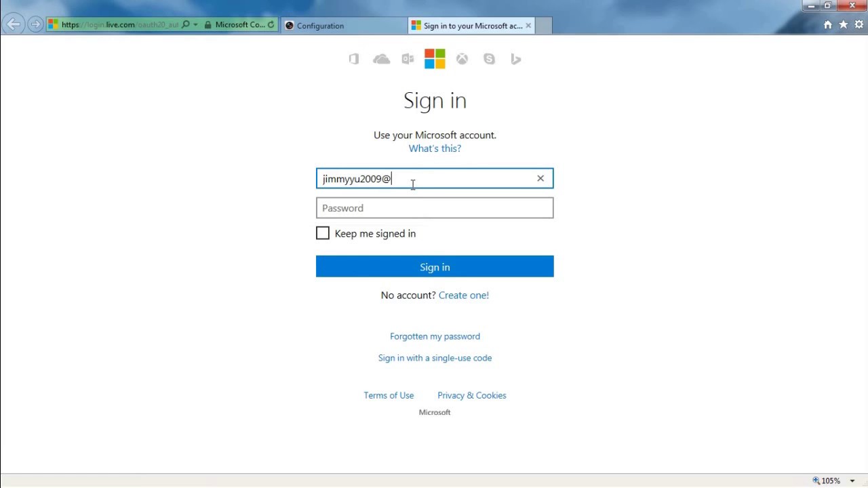
Task: Click the Create one! link
Action: pos(464,296)
